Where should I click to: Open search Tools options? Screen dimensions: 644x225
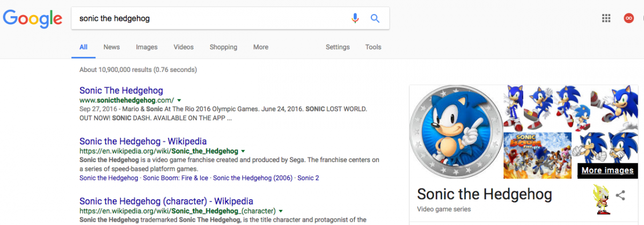(x=373, y=47)
